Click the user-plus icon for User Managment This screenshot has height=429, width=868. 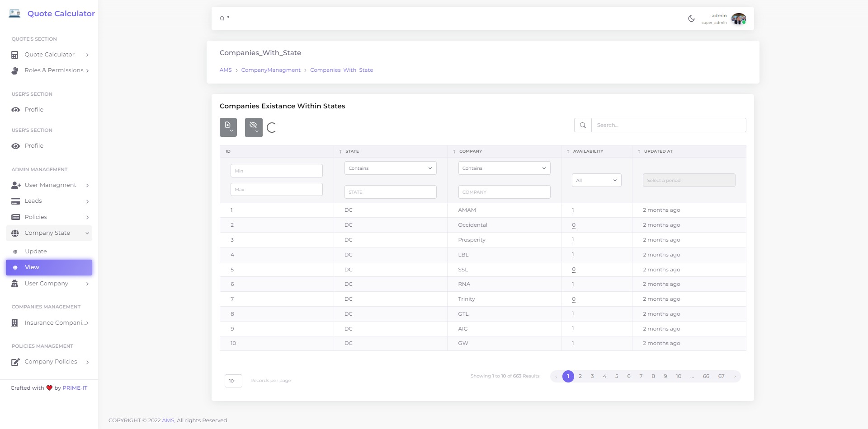click(16, 185)
